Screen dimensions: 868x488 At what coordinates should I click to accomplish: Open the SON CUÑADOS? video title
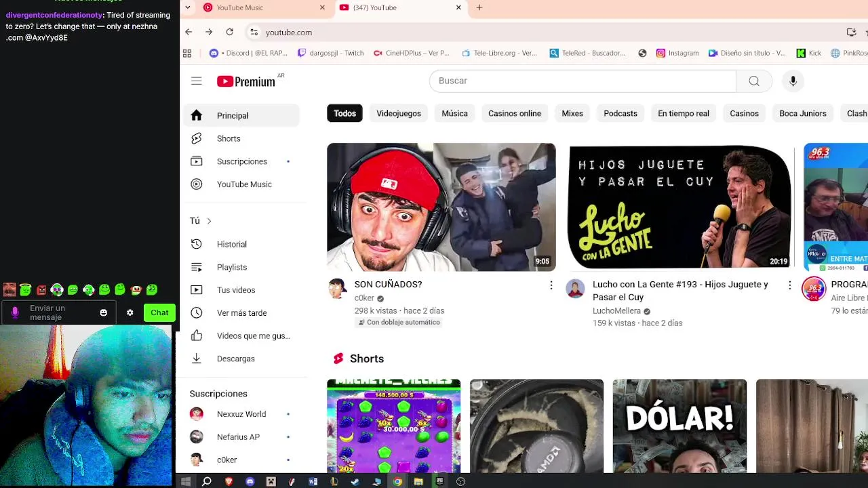(388, 285)
